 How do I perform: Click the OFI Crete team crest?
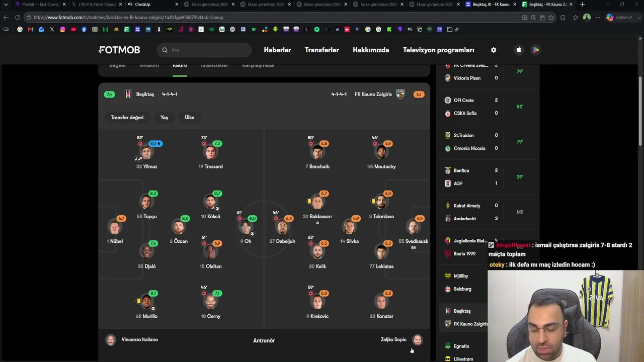pyautogui.click(x=448, y=100)
